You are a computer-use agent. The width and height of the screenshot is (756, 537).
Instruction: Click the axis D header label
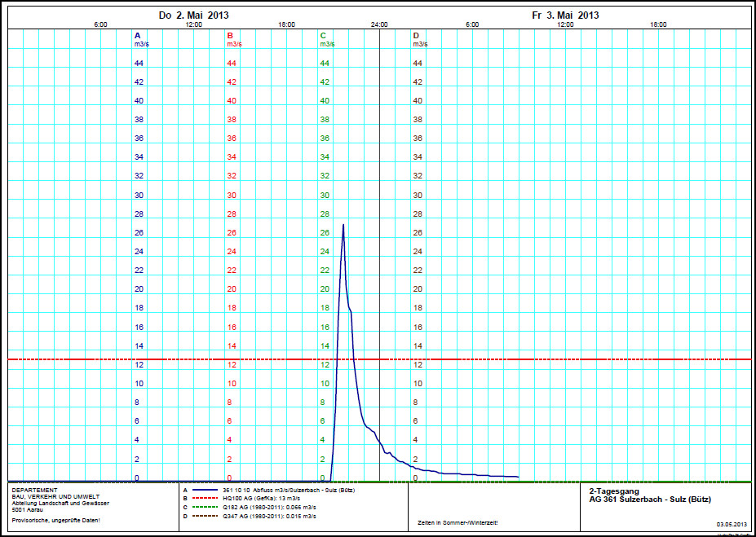tap(416, 36)
